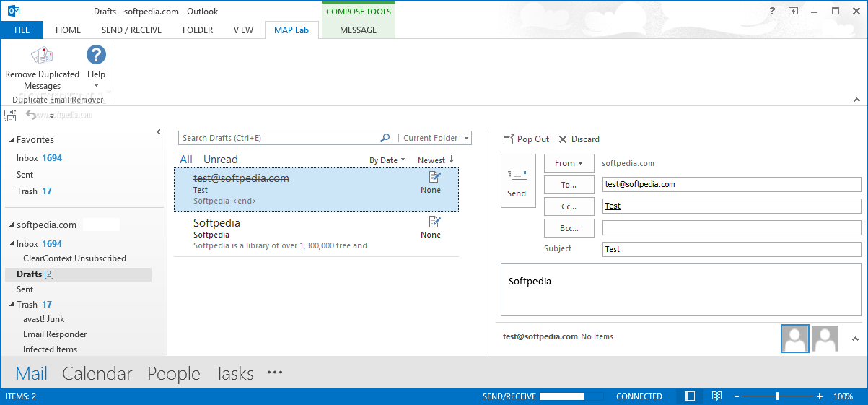Select the Drafts [2] folder

[x=79, y=274]
